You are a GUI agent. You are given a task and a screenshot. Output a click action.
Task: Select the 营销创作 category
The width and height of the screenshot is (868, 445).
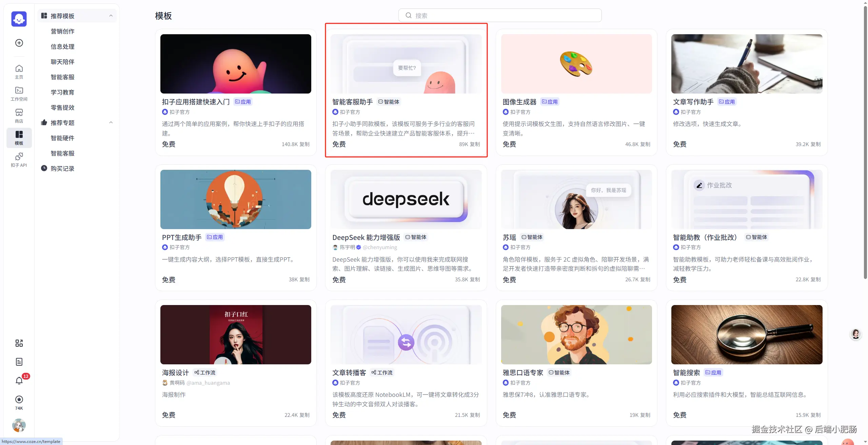pos(62,31)
